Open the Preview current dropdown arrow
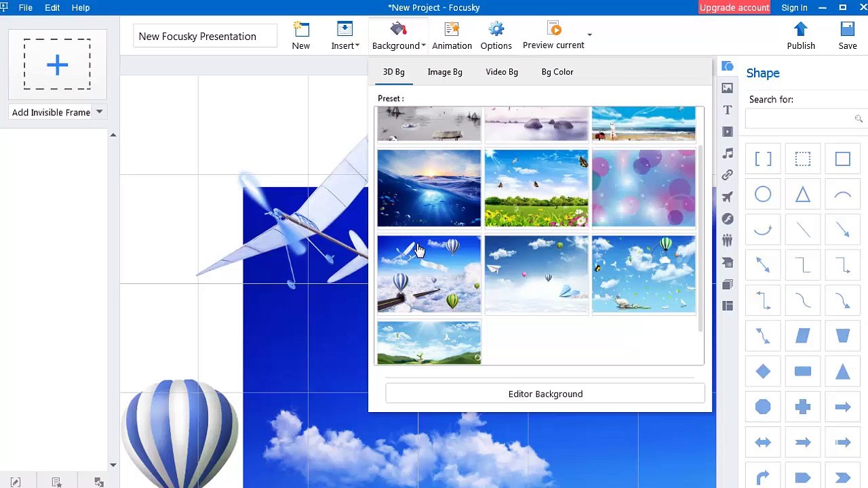The width and height of the screenshot is (868, 488). (x=589, y=35)
